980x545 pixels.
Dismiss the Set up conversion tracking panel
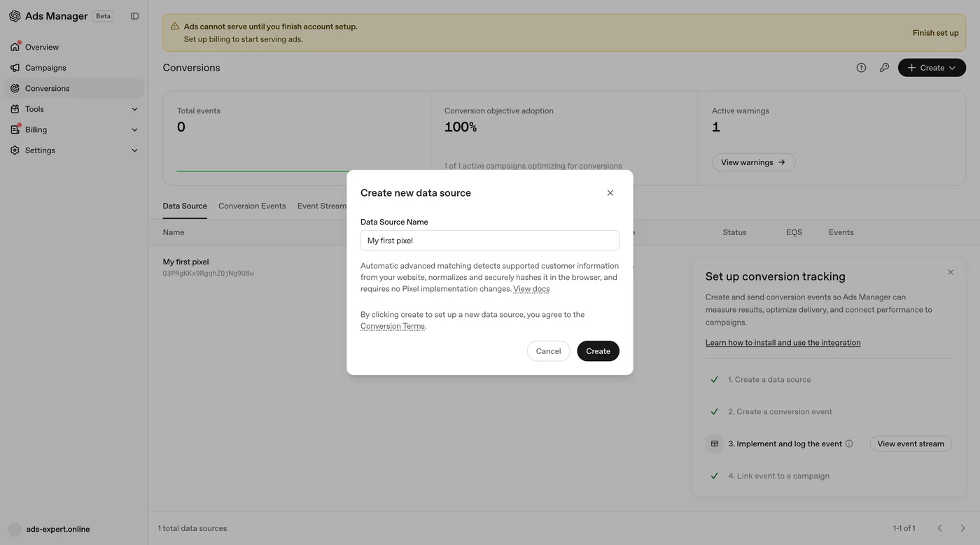(x=951, y=272)
